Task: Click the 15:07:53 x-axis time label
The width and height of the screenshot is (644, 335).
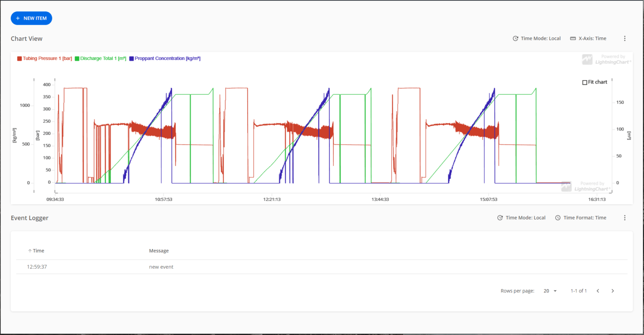Action: coord(488,199)
